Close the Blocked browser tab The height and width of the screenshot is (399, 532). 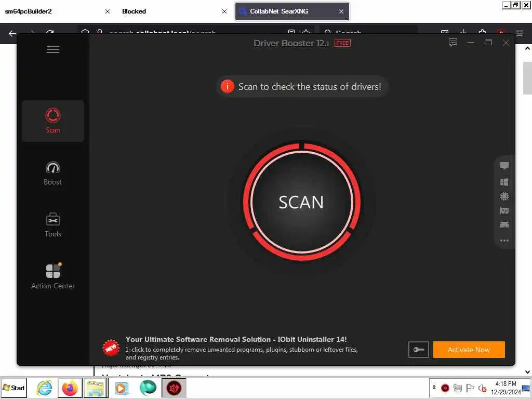point(224,11)
